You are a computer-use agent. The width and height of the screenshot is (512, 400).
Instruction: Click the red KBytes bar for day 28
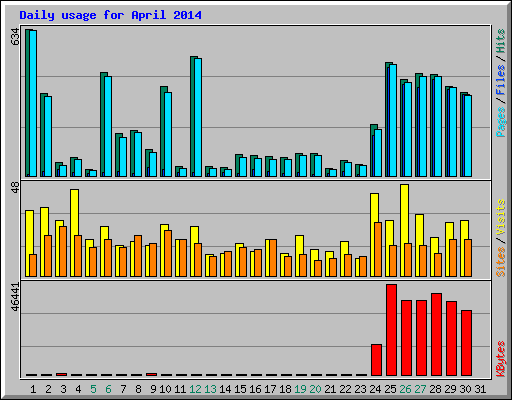point(436,334)
